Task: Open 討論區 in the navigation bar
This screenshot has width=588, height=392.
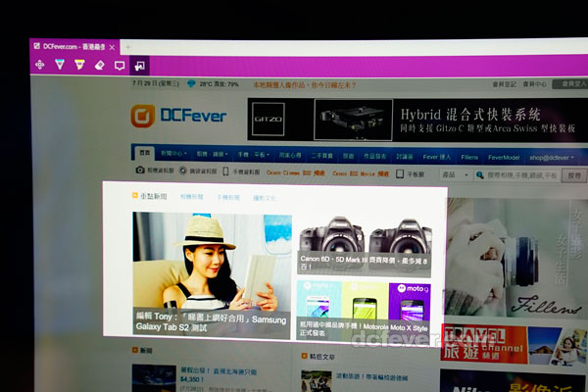Action: click(404, 157)
